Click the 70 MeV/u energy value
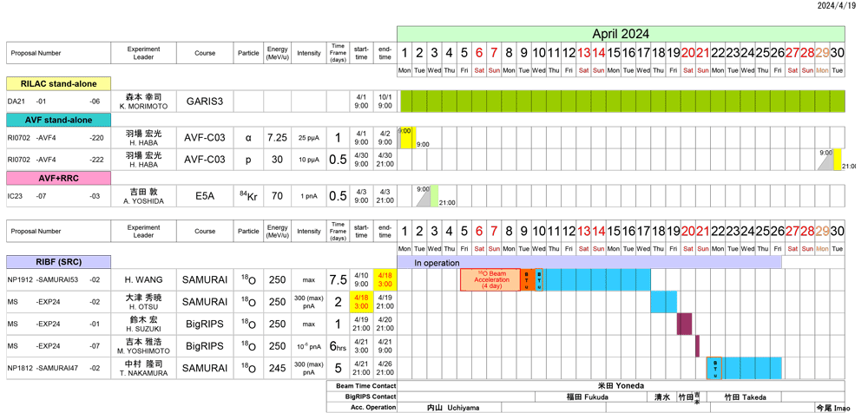This screenshot has height=413, width=868. click(x=277, y=195)
